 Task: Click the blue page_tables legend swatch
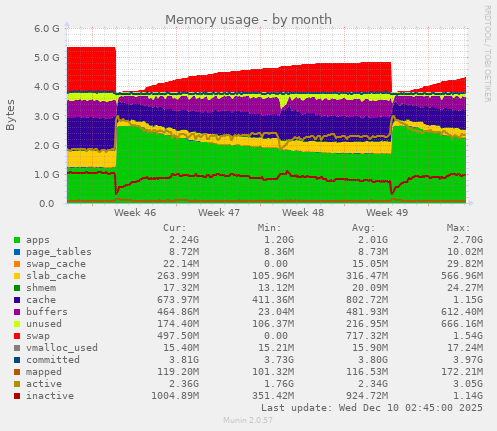17,252
